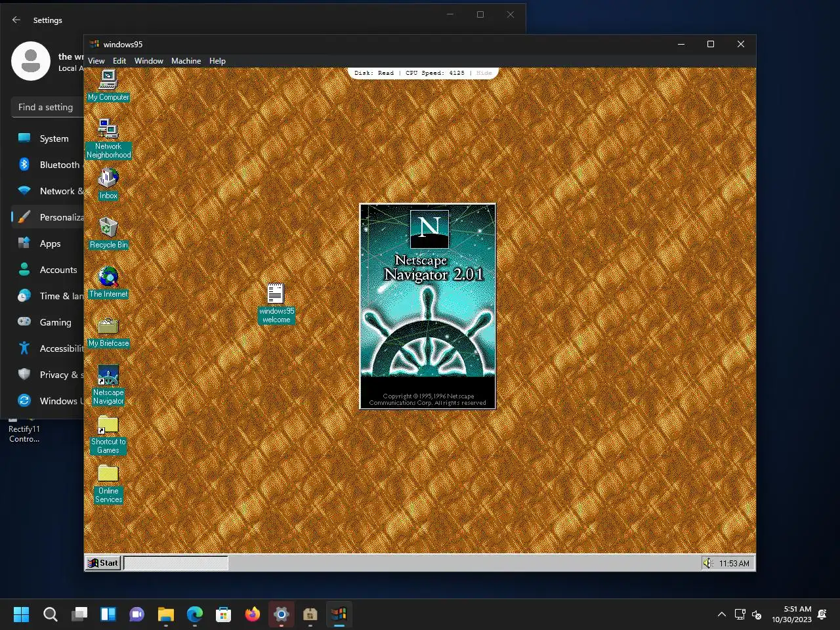Open Accounts in Settings sidebar
Image resolution: width=840 pixels, height=630 pixels.
point(47,270)
